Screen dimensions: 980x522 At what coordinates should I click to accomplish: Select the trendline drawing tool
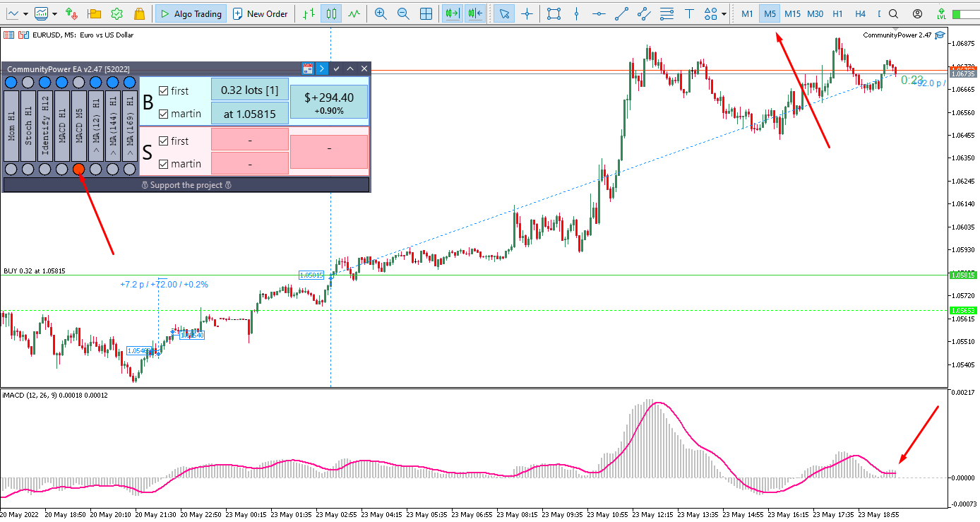click(x=621, y=13)
